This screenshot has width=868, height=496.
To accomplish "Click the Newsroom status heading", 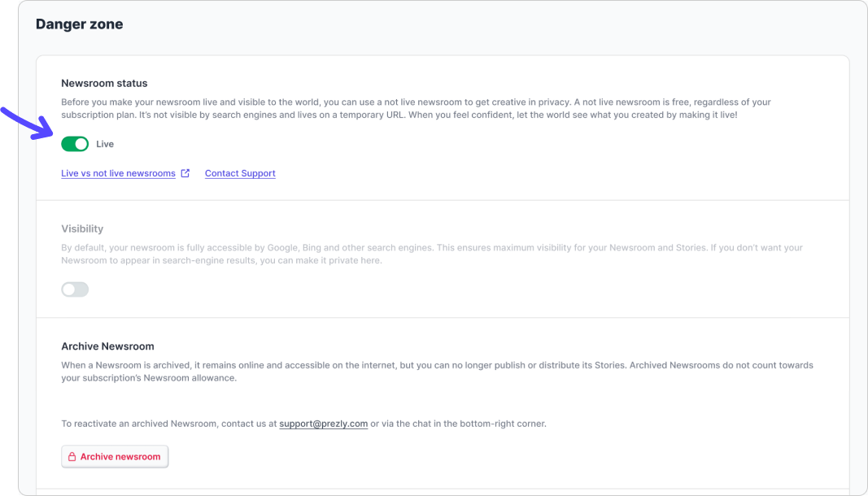I will pos(104,83).
